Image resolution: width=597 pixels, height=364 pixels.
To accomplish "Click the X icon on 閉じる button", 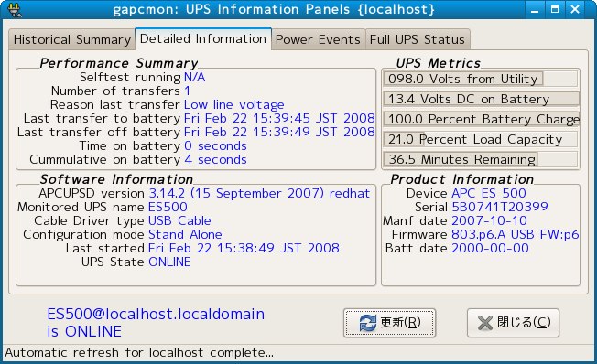I will pos(485,323).
